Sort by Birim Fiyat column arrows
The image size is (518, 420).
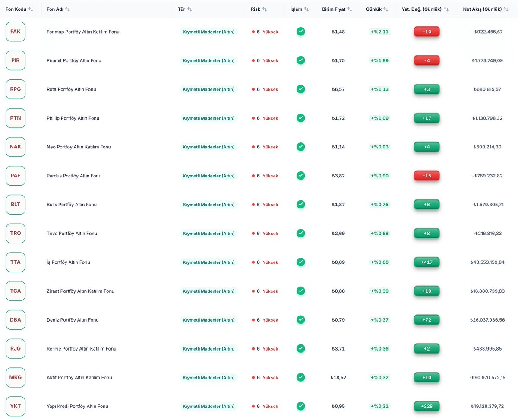click(350, 9)
